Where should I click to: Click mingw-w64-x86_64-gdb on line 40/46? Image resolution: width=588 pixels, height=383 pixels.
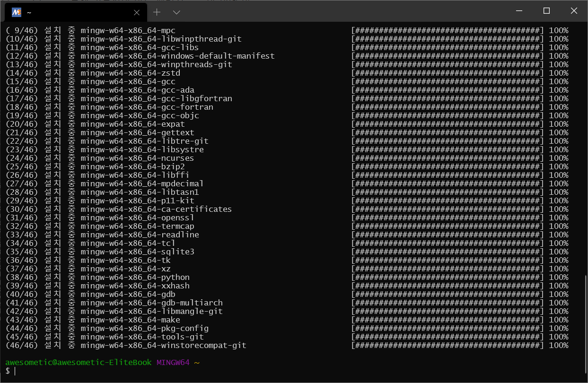tap(128, 294)
